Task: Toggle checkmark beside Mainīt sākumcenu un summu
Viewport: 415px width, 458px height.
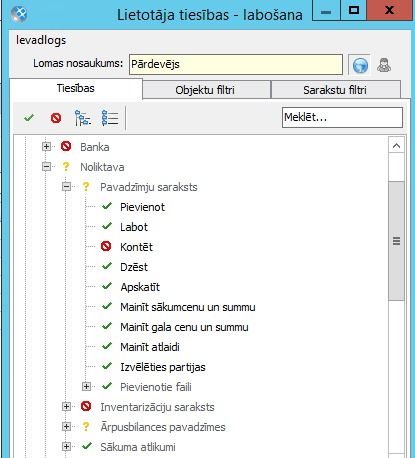Action: pyautogui.click(x=107, y=306)
